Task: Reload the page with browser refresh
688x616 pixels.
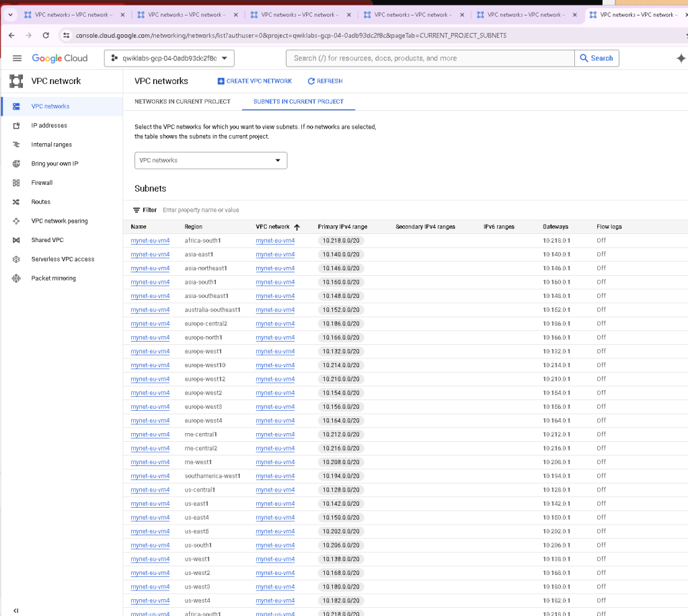Action: (46, 35)
